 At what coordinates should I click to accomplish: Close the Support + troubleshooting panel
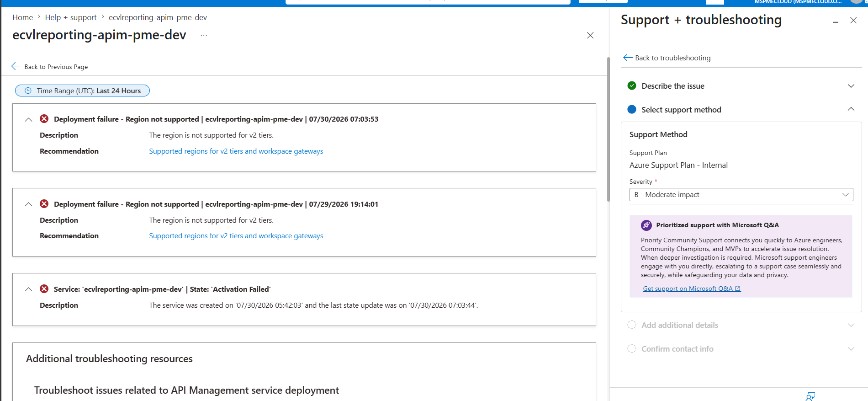[x=853, y=20]
